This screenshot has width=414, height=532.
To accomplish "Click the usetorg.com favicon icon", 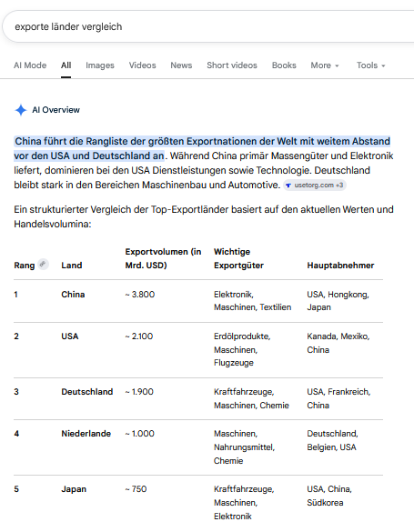I will pyautogui.click(x=288, y=186).
